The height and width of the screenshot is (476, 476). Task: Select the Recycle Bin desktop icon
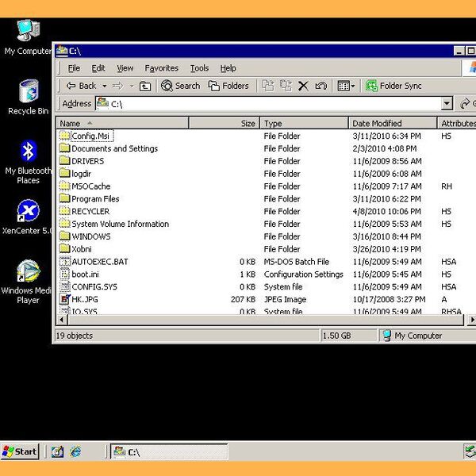pyautogui.click(x=29, y=93)
